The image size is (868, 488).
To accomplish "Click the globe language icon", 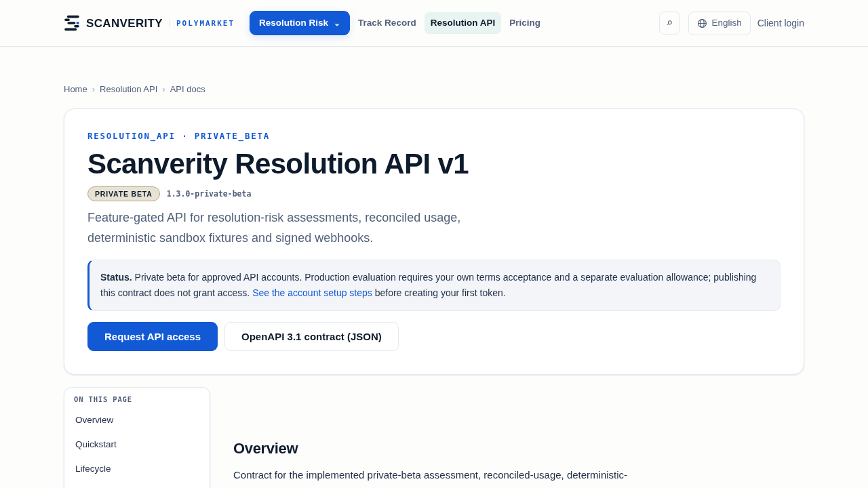I will [x=702, y=23].
